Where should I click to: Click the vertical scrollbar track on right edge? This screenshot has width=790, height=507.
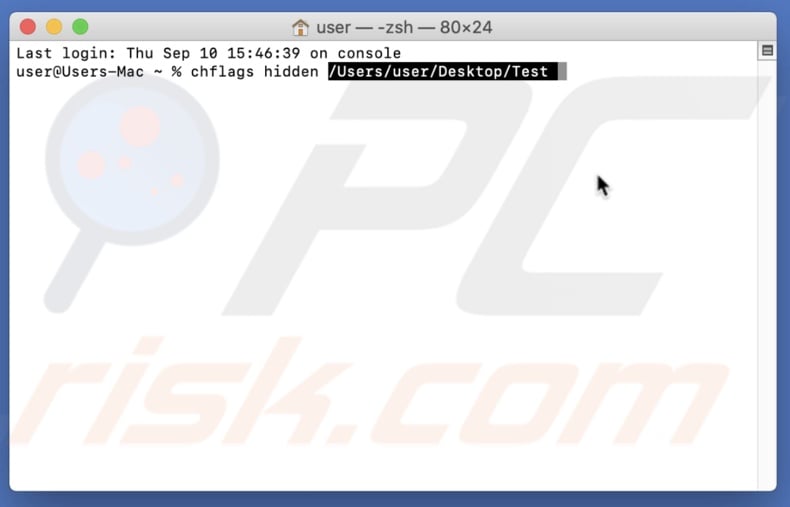coord(767,272)
